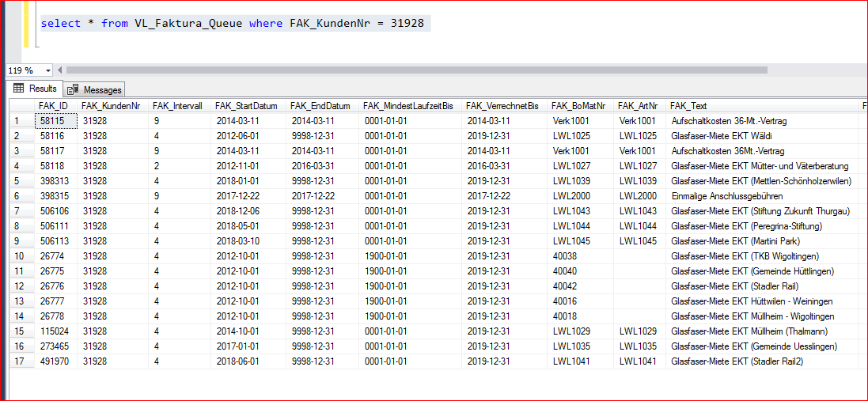The height and width of the screenshot is (401, 868).
Task: Select the FAK_StartDatum column header
Action: point(248,106)
